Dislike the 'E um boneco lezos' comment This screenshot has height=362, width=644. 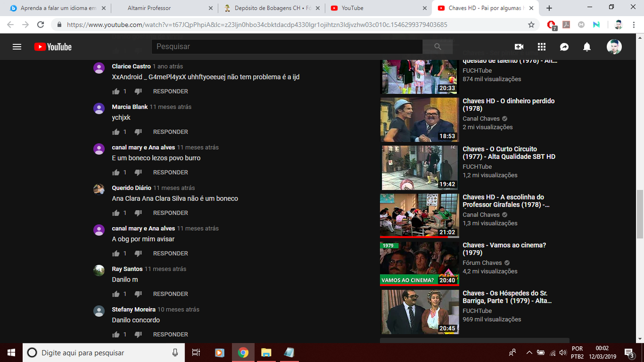tap(138, 172)
